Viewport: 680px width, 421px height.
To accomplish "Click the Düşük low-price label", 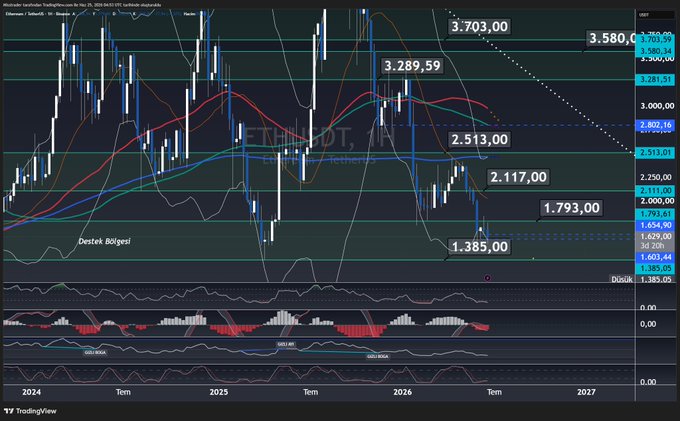I will [622, 280].
